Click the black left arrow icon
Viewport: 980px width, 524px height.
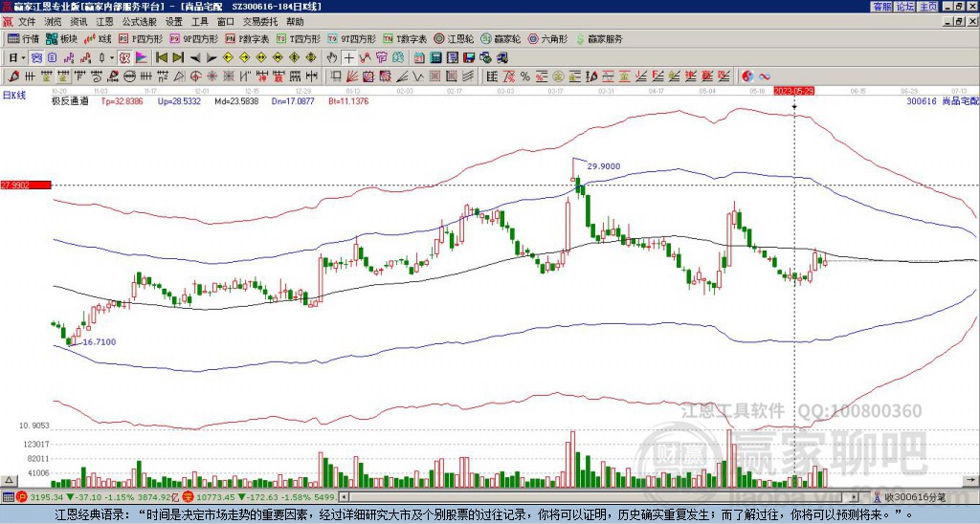[194, 57]
